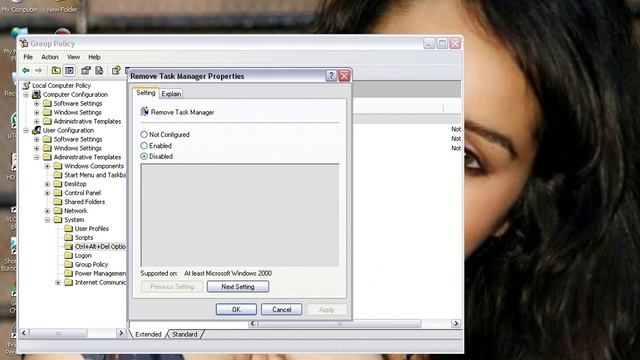Click the System folder icon in tree
The height and width of the screenshot is (360, 640).
pos(58,220)
